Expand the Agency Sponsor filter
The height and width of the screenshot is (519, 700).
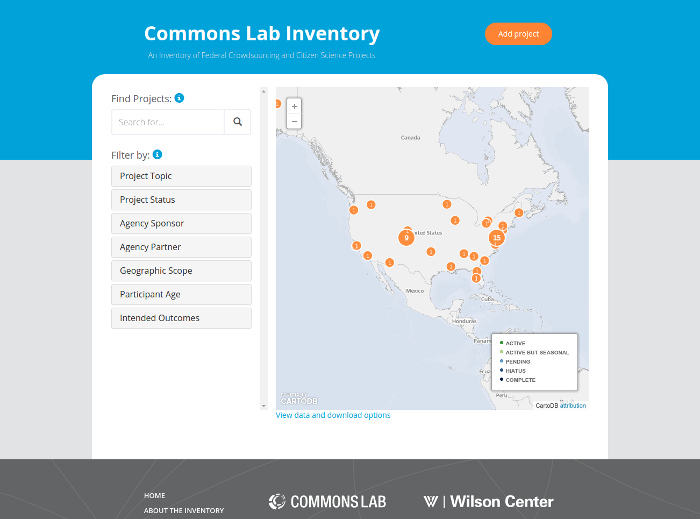[181, 224]
